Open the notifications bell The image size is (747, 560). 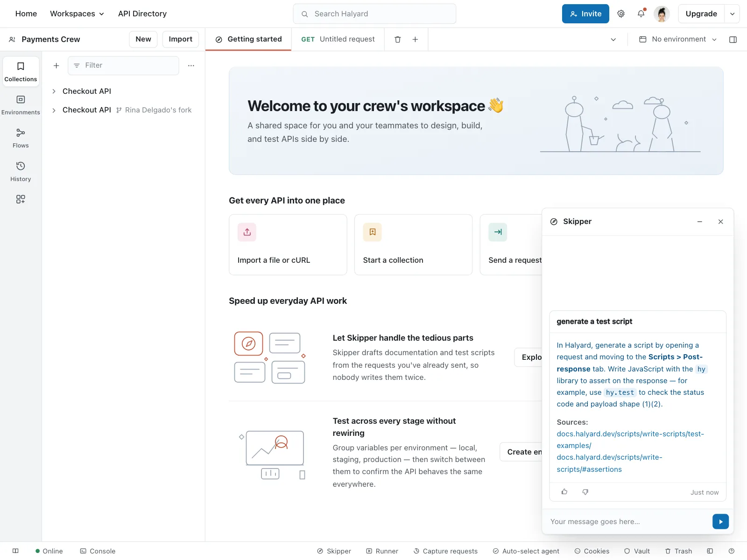pos(641,14)
